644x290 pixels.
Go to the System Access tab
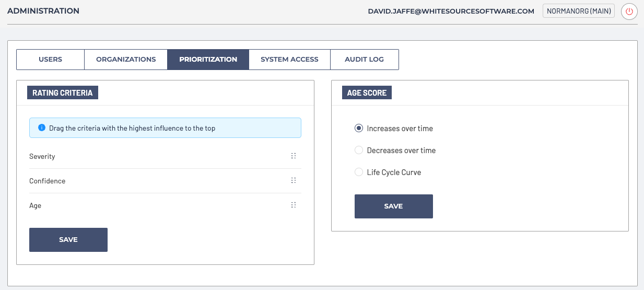coord(289,60)
